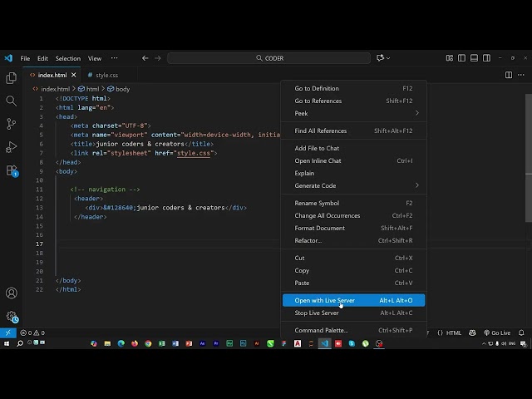
Task: Toggle secondary side bar visibility
Action: pos(486,58)
